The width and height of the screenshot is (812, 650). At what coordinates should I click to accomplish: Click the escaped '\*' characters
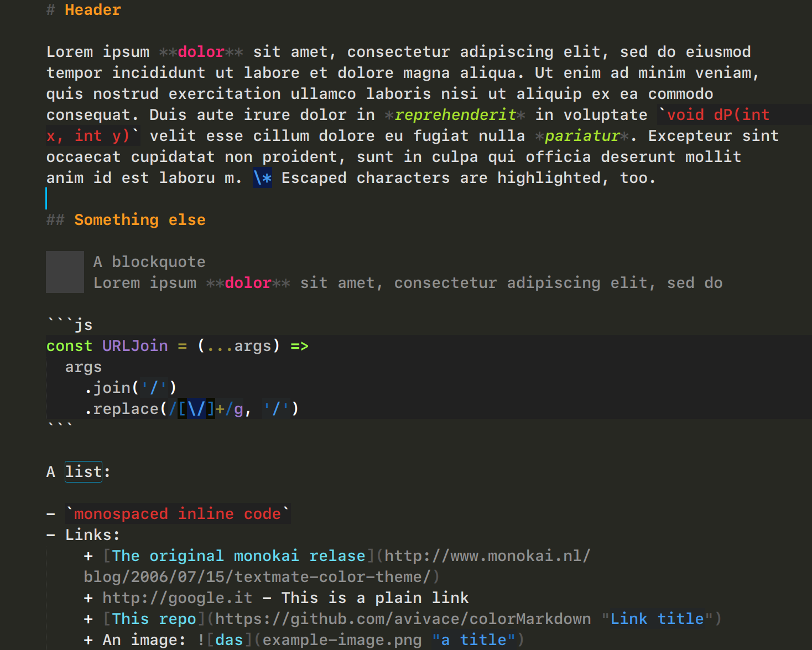(262, 178)
